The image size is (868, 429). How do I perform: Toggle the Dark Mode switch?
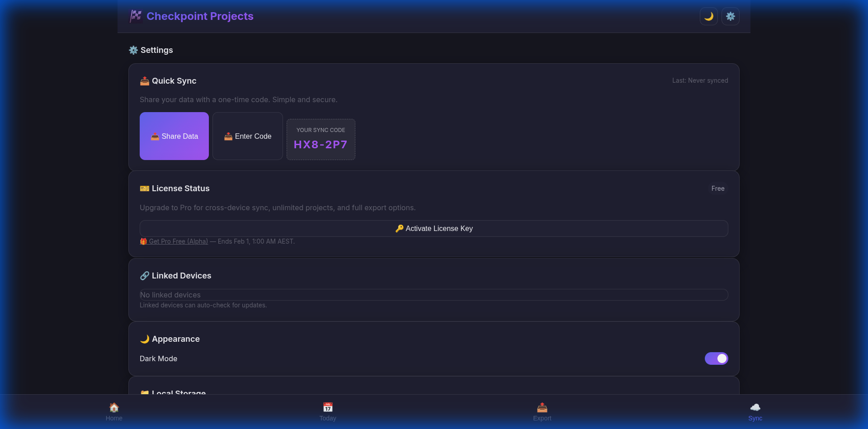[717, 358]
